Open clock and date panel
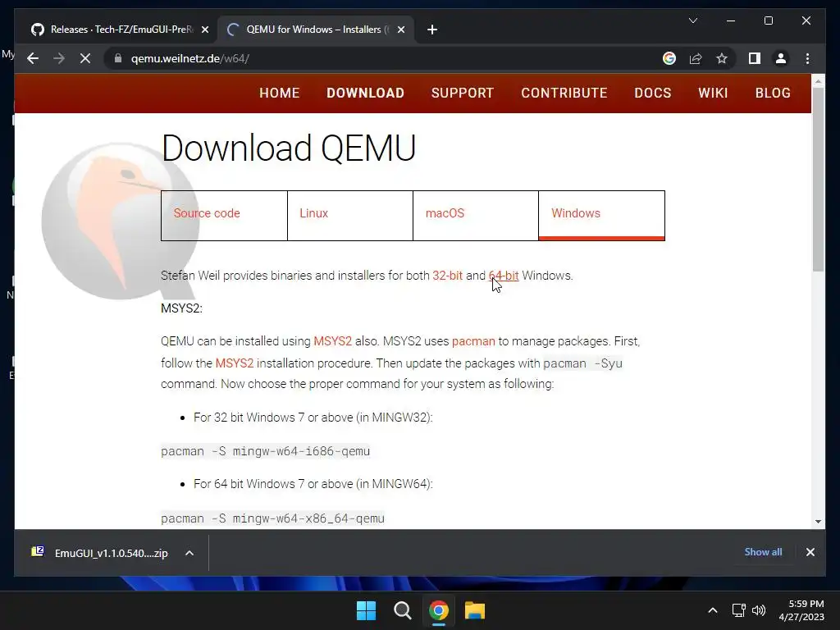 point(801,610)
